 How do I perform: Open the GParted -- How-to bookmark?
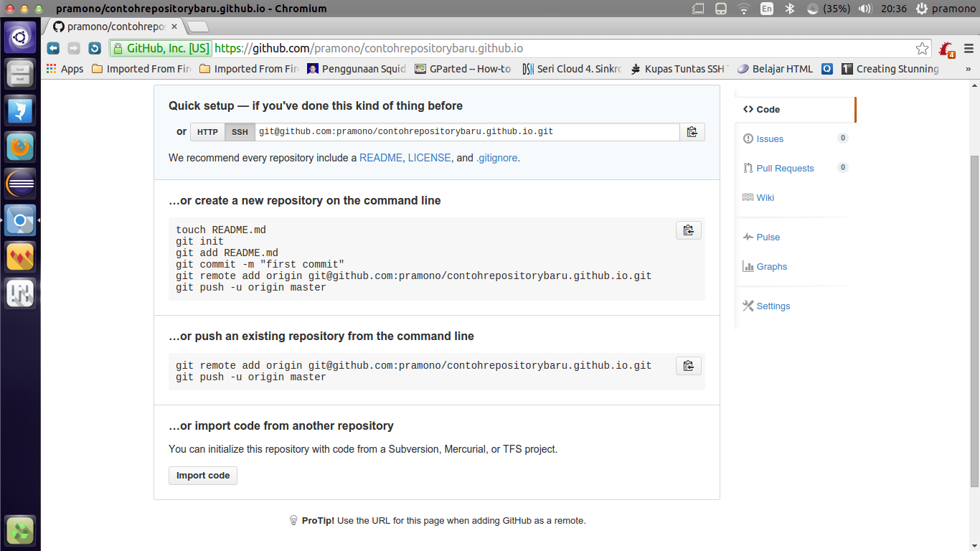tap(463, 69)
